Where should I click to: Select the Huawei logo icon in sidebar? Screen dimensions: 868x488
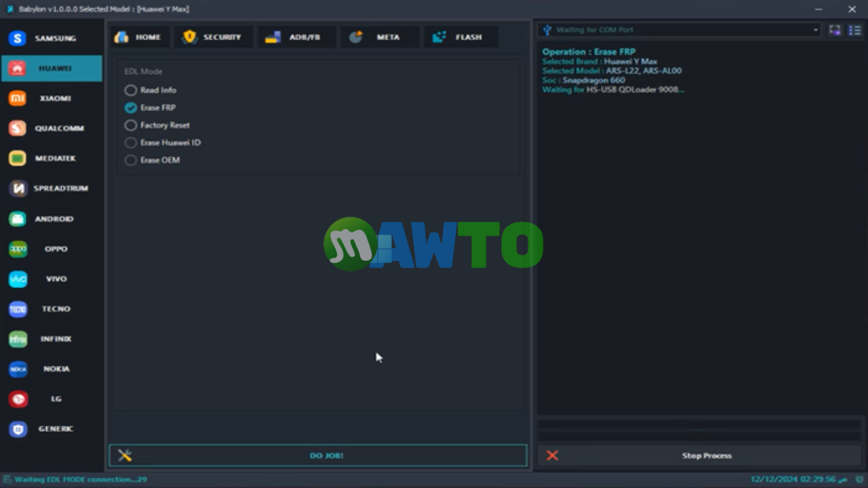[x=18, y=68]
